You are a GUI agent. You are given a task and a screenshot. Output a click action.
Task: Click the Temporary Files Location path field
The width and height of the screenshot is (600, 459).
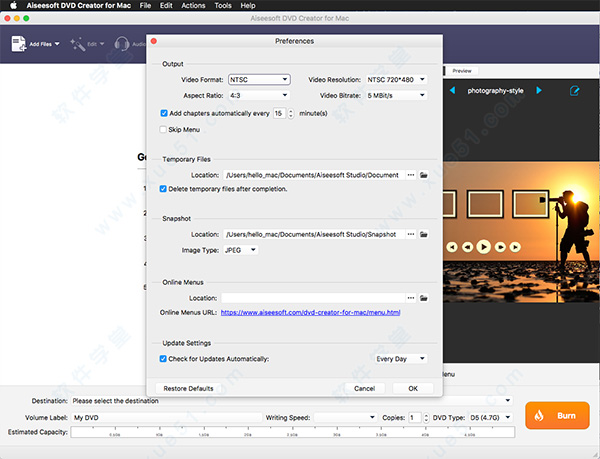(314, 175)
